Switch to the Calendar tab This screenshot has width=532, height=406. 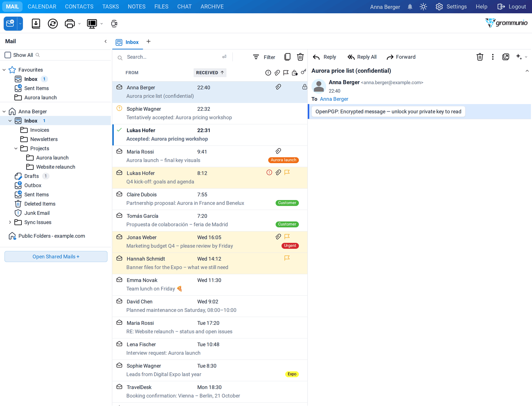pyautogui.click(x=42, y=7)
